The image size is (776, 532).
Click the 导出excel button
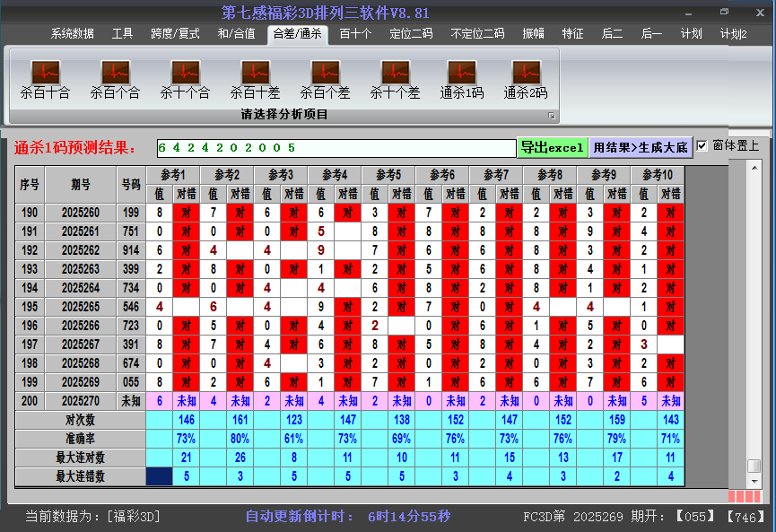click(552, 147)
